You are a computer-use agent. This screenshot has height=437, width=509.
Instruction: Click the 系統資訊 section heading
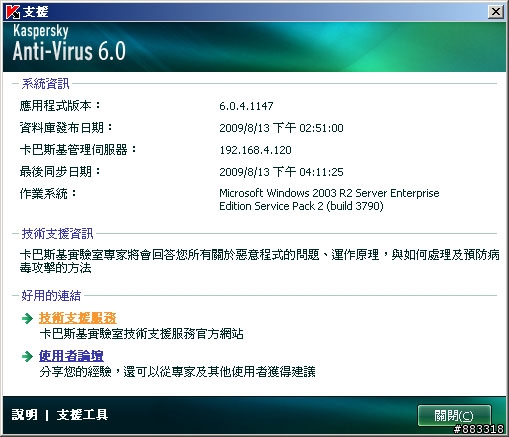(45, 84)
